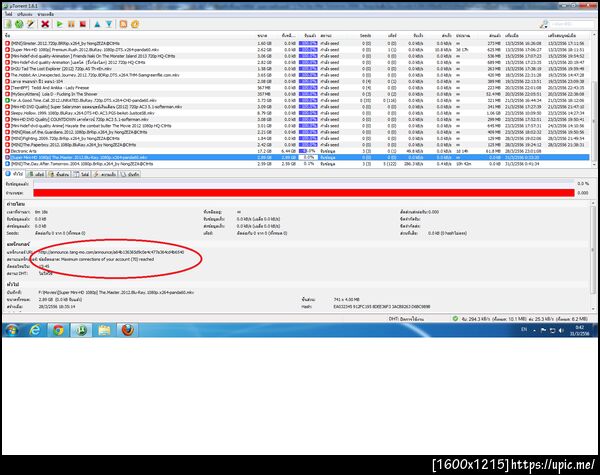Click green status icon of For.A.Good.Time.Call row
Viewport: 600px width, 475px height.
(x=7, y=100)
